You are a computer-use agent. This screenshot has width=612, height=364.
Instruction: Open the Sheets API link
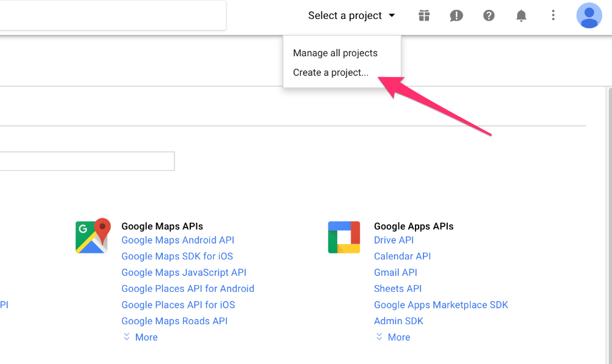[x=398, y=289]
